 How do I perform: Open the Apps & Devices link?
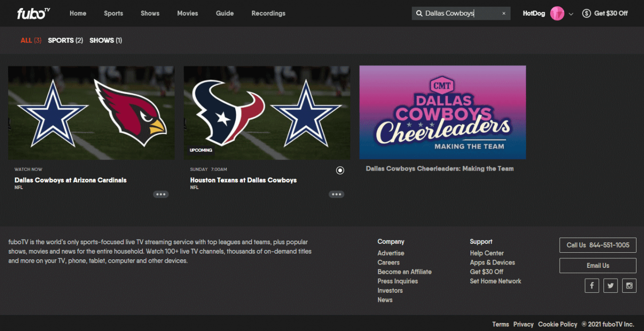click(x=493, y=263)
